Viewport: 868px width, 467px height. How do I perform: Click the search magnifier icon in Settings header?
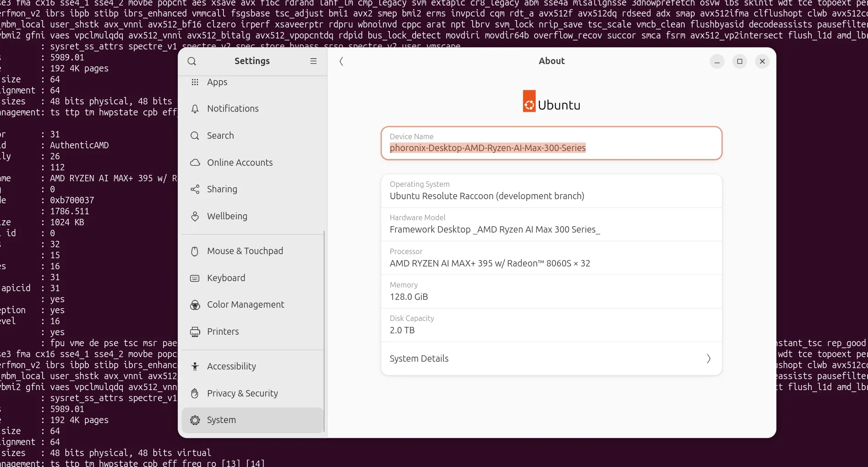tap(192, 61)
